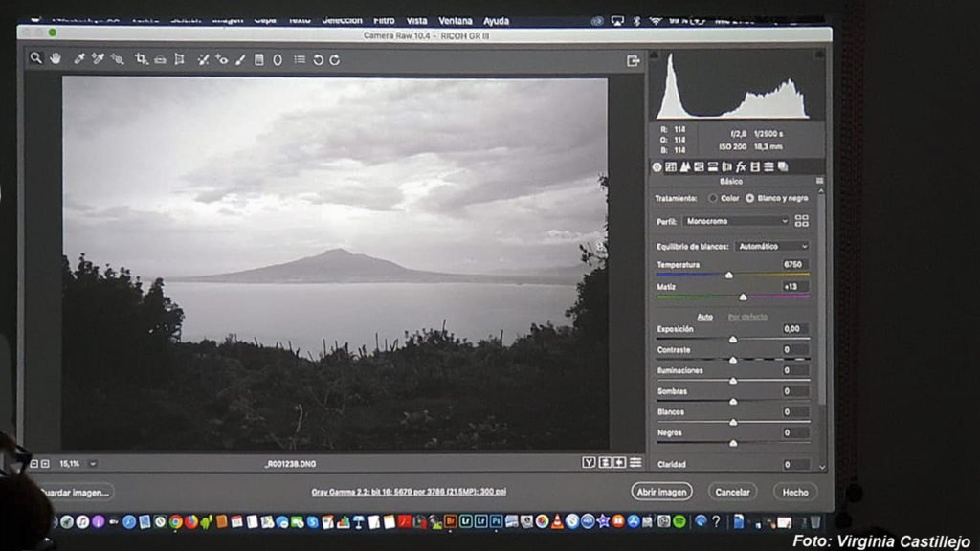
Task: Activate the Crop tool
Action: (141, 58)
